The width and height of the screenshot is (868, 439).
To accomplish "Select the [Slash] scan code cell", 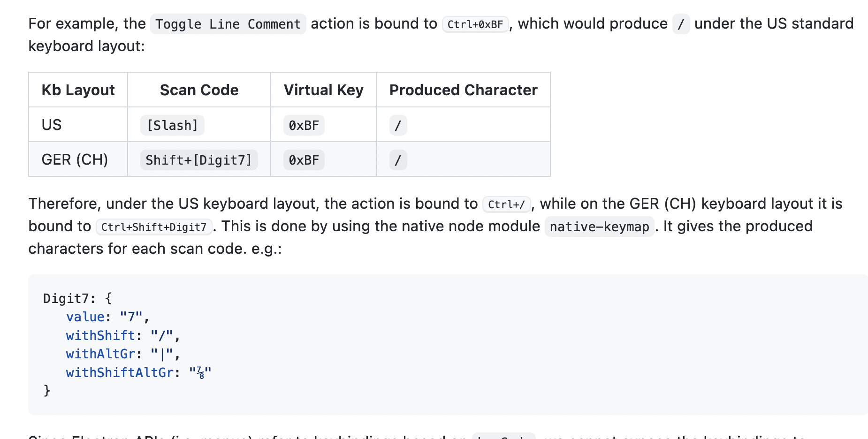I will [172, 125].
